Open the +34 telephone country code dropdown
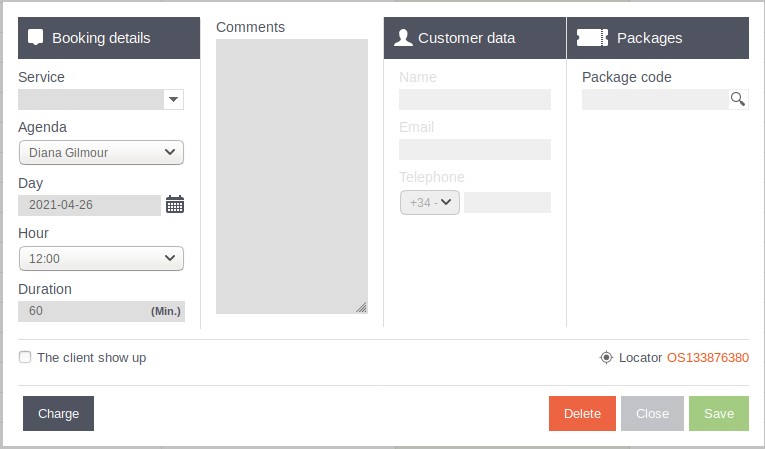 pos(430,203)
